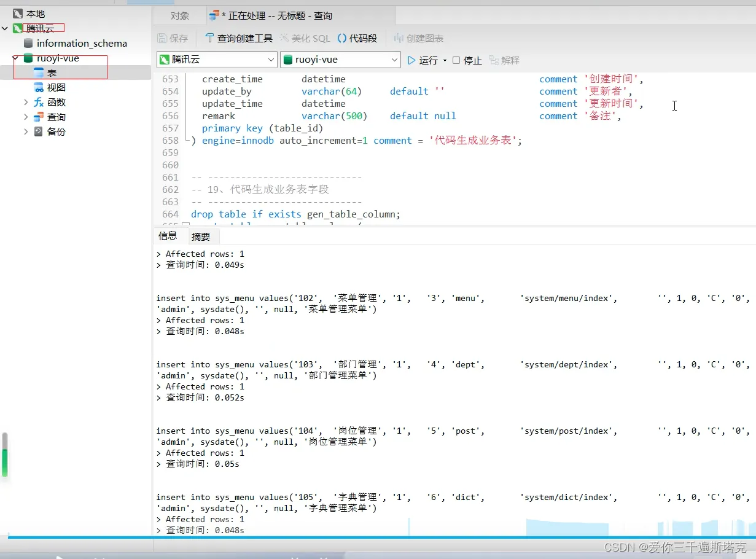
Task: Click insert statement for '105' 字典管理
Action: coord(453,502)
